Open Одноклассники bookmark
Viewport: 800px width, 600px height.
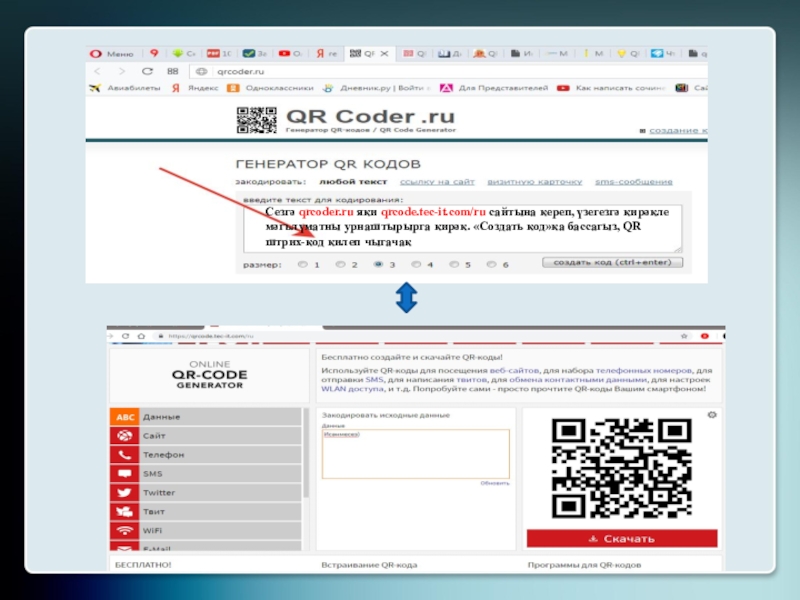270,88
